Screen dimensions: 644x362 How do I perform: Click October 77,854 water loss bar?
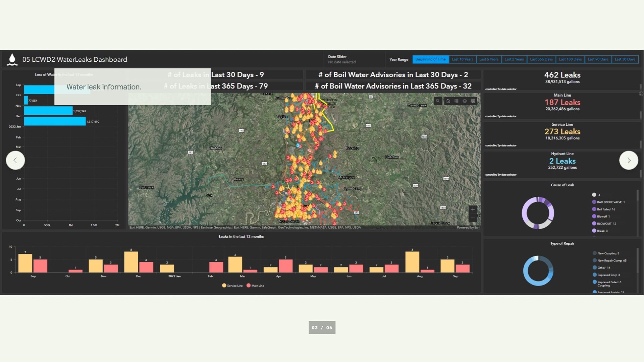pyautogui.click(x=26, y=100)
